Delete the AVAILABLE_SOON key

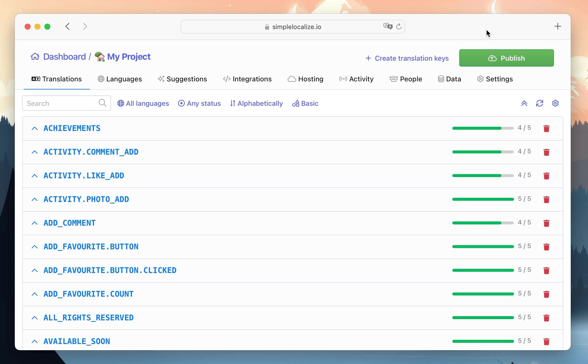point(546,342)
